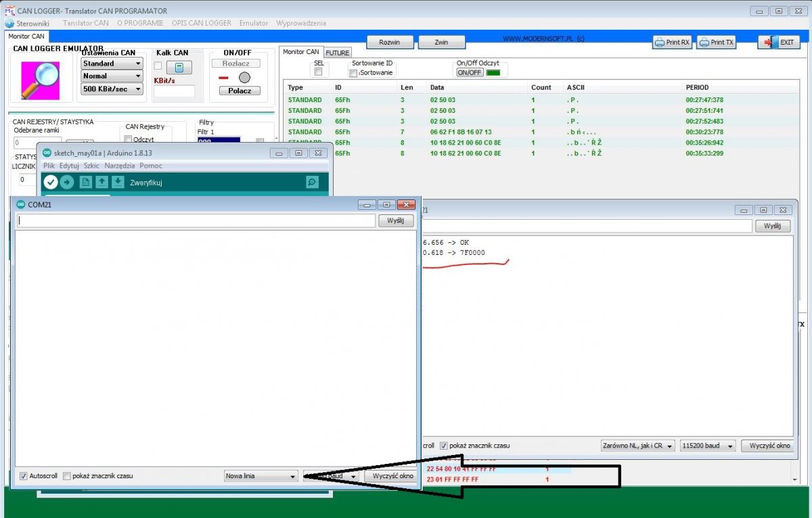The height and width of the screenshot is (518, 812).
Task: Click the Arduino Upload arrow icon
Action: coord(67,182)
